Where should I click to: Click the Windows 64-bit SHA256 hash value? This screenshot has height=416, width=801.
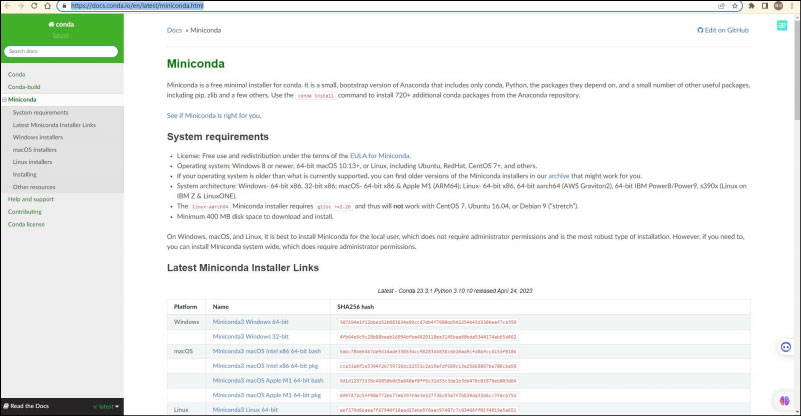pos(428,322)
